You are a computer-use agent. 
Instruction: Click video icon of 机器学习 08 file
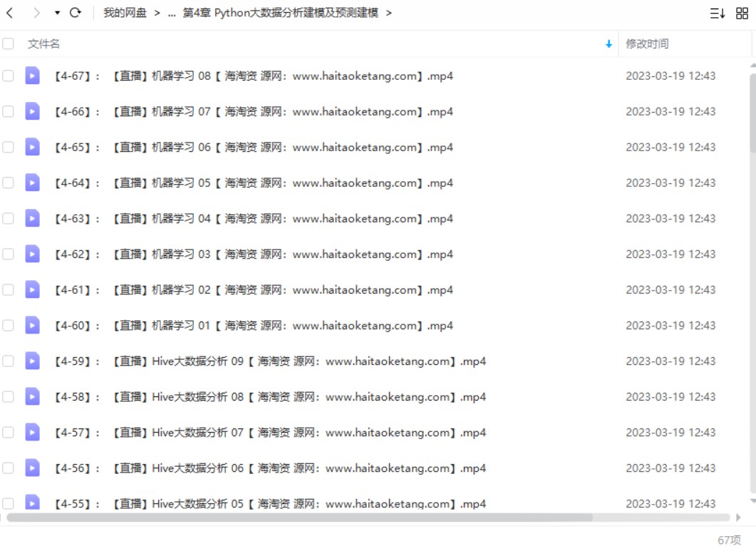pyautogui.click(x=32, y=76)
